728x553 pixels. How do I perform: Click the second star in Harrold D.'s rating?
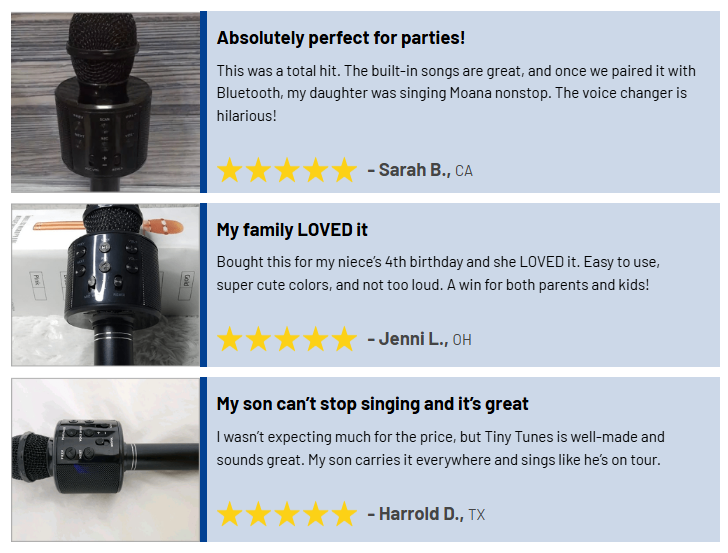point(259,514)
